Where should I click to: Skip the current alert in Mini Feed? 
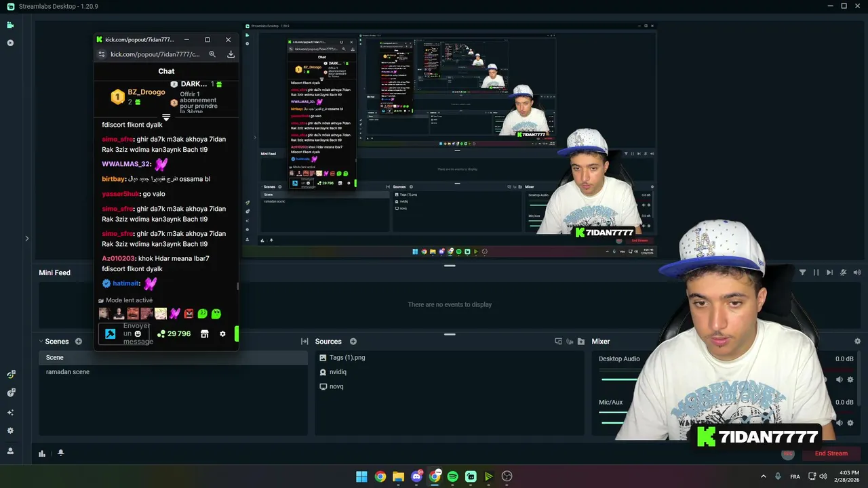click(829, 272)
